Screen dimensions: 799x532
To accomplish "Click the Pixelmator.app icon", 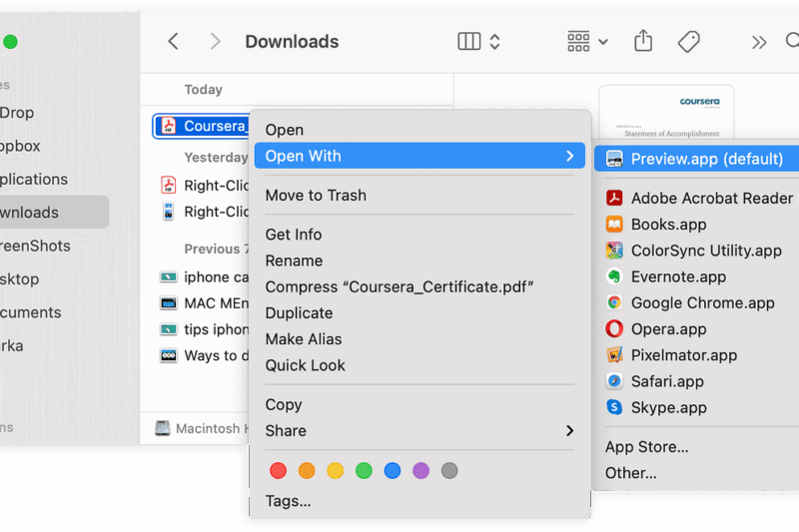I will (614, 355).
